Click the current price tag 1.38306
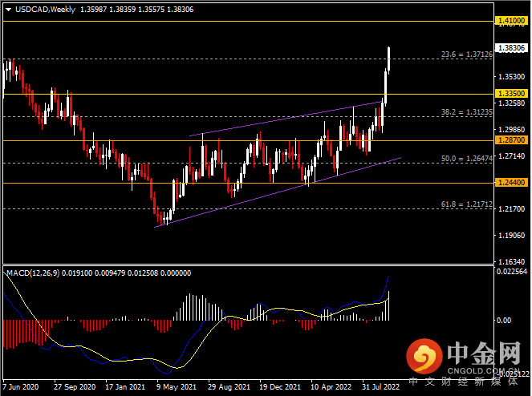This screenshot has height=396, width=532. pos(512,48)
